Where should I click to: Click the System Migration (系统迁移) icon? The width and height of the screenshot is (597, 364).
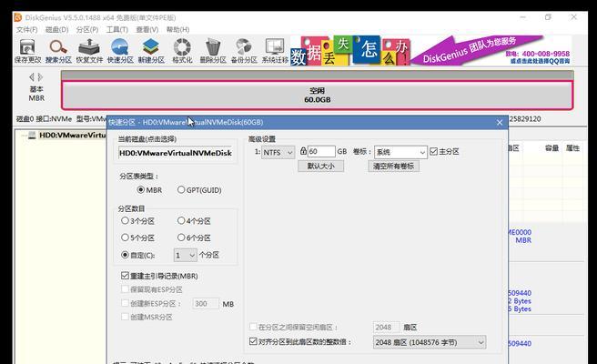pyautogui.click(x=275, y=51)
